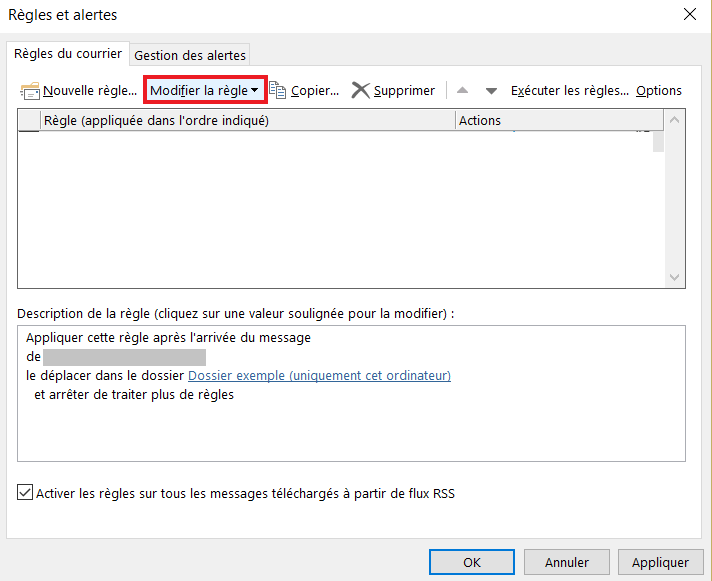Click the Nouvelle règle envelope icon

click(30, 91)
